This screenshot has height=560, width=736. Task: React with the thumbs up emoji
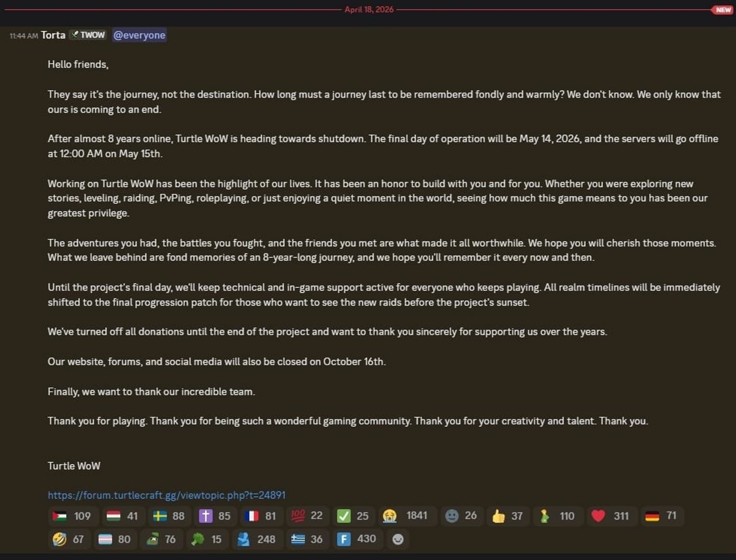pos(507,516)
